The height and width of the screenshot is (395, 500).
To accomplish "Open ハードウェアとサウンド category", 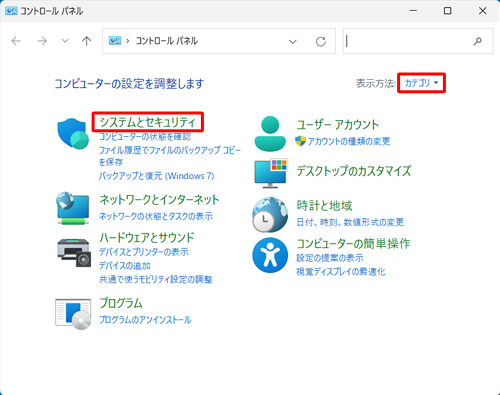I will coord(147,237).
